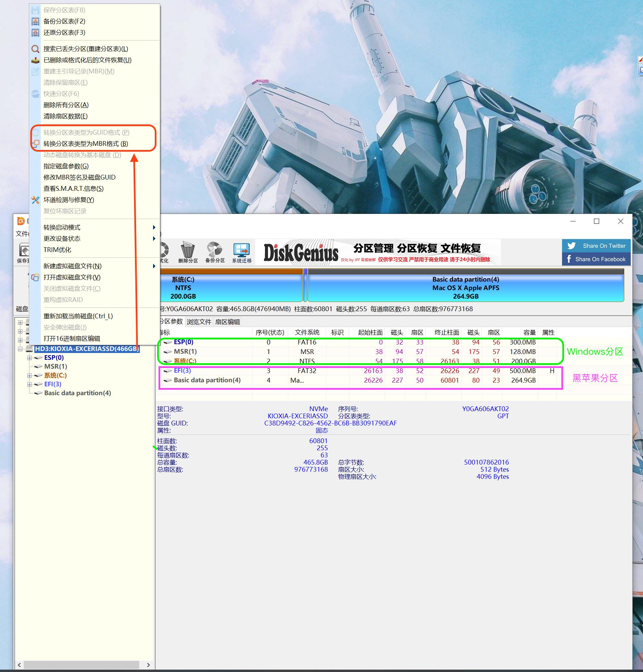Screen dimensions: 643x672
Task: Select Basic data partition(4) in the disk tree
Action: pos(78,393)
